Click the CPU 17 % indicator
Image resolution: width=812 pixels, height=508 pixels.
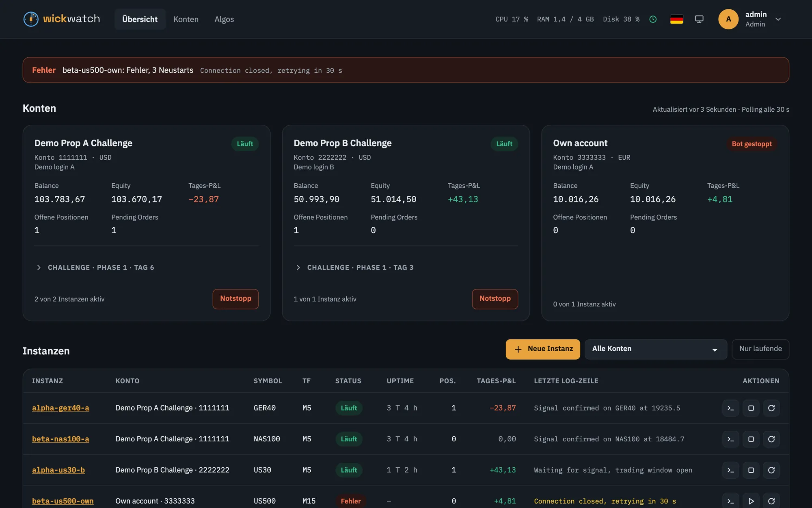512,19
